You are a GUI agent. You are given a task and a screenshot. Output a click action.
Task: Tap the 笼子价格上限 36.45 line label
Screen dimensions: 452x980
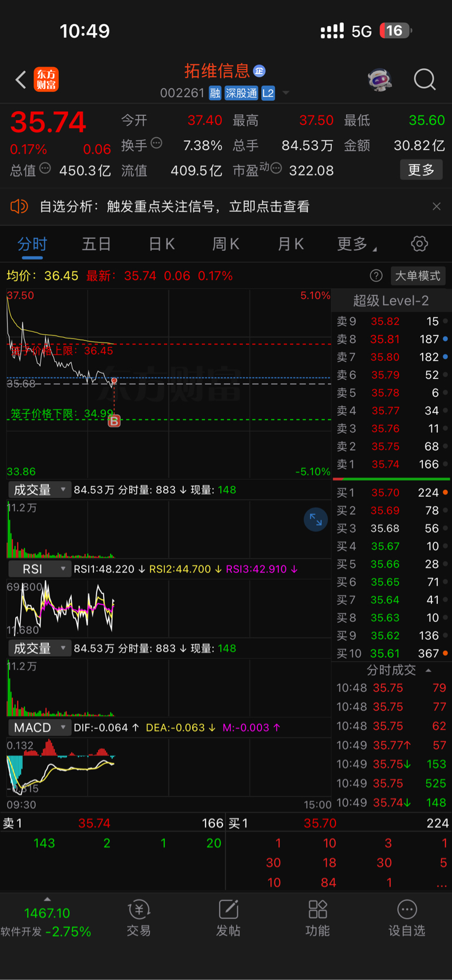click(62, 351)
